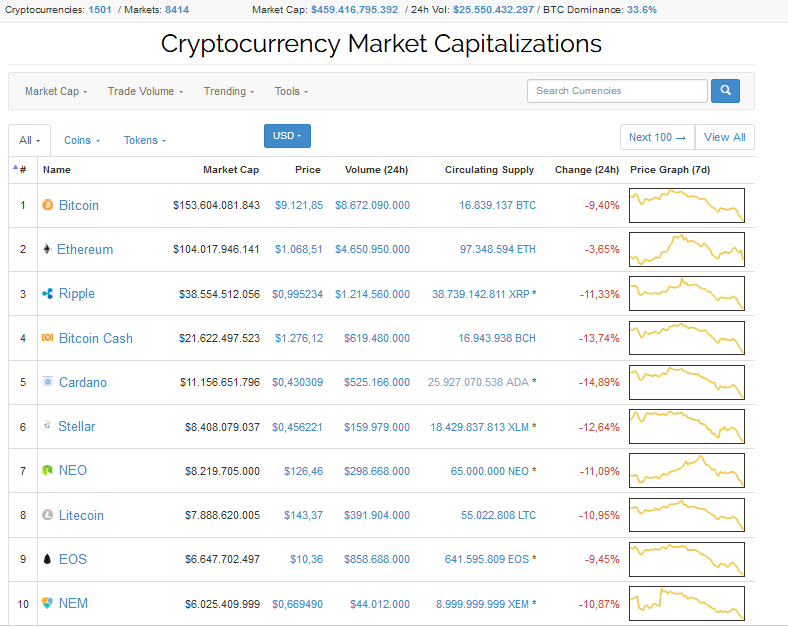Viewport: 788px width, 627px height.
Task: Expand the Tools dropdown menu
Action: click(x=291, y=91)
